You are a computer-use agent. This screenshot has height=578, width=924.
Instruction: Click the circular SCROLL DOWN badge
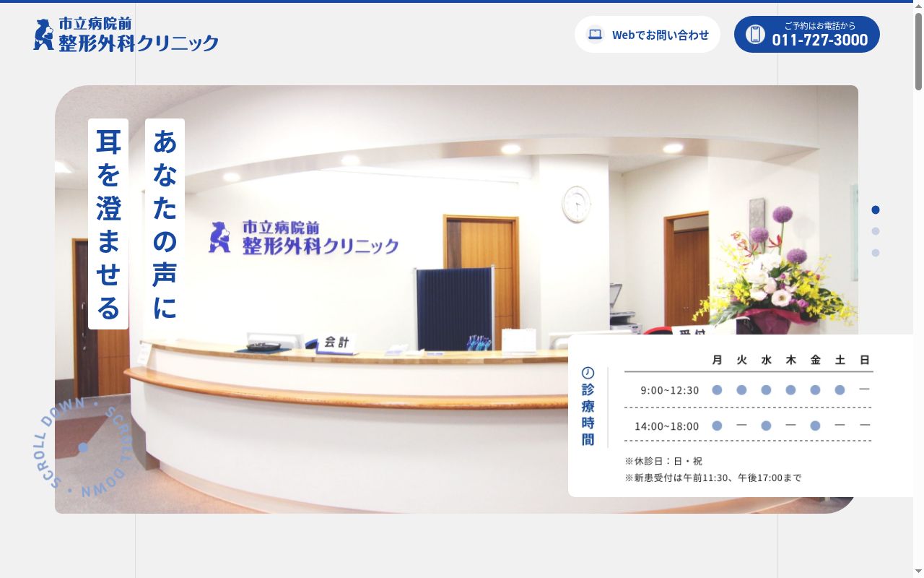(x=83, y=447)
